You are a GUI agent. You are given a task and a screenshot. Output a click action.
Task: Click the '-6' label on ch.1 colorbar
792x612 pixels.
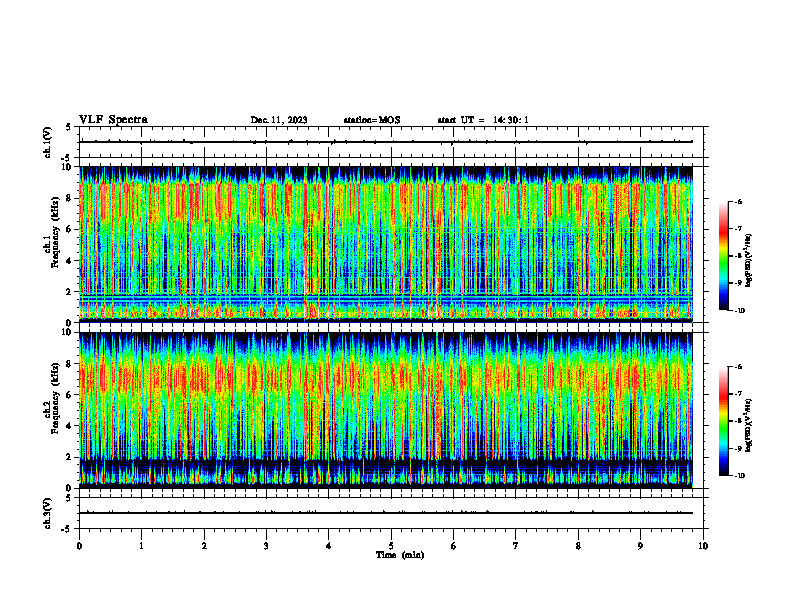point(737,202)
